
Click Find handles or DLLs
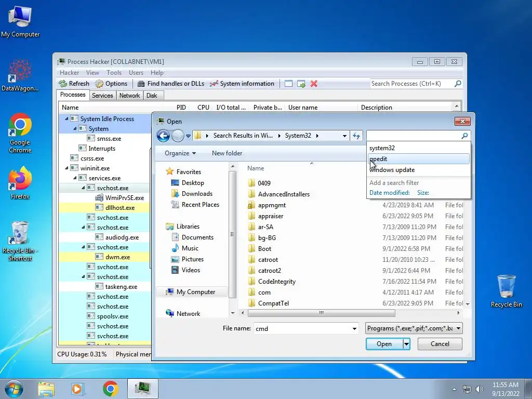tap(170, 84)
